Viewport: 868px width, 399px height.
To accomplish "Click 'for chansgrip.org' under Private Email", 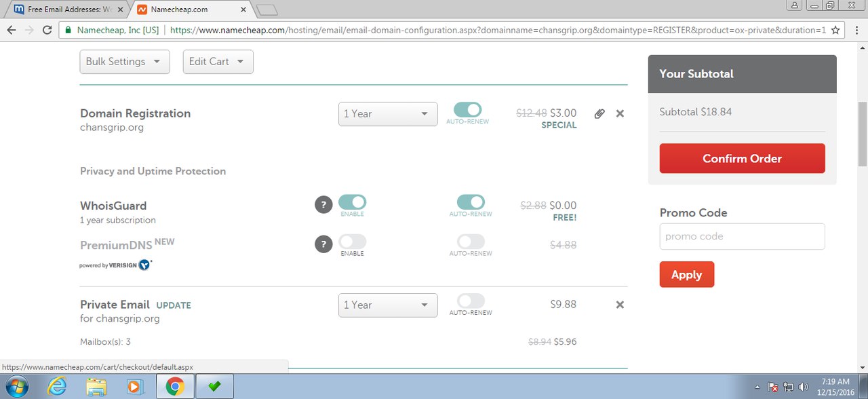I will tap(120, 319).
